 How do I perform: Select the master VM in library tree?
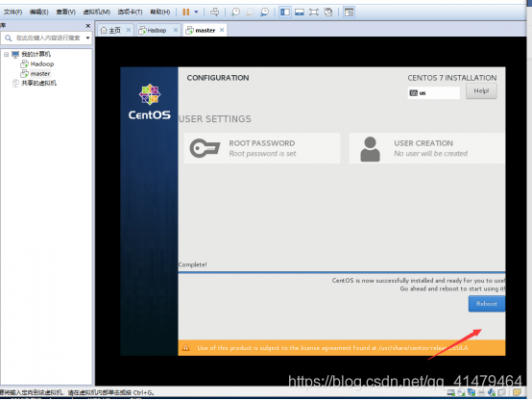[40, 74]
